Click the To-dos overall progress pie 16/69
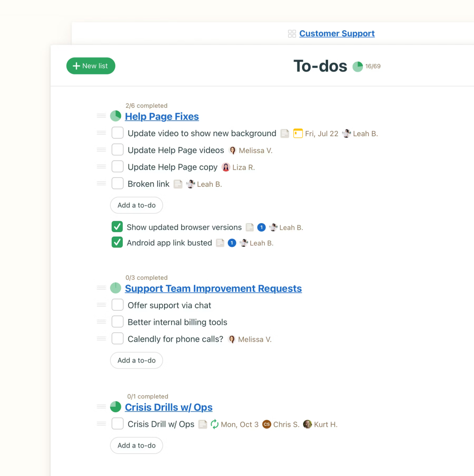The height and width of the screenshot is (476, 474). [x=357, y=66]
